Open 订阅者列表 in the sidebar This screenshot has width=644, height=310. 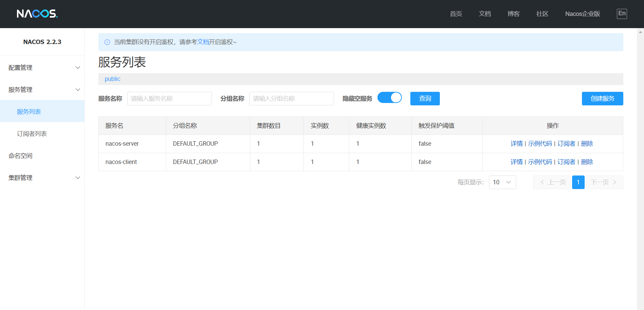(x=42, y=133)
